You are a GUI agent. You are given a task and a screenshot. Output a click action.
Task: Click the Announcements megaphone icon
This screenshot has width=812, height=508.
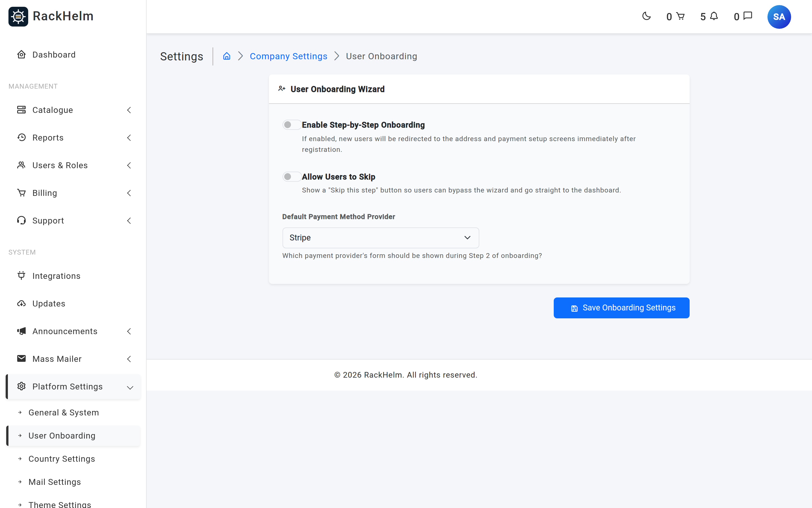[x=21, y=331]
